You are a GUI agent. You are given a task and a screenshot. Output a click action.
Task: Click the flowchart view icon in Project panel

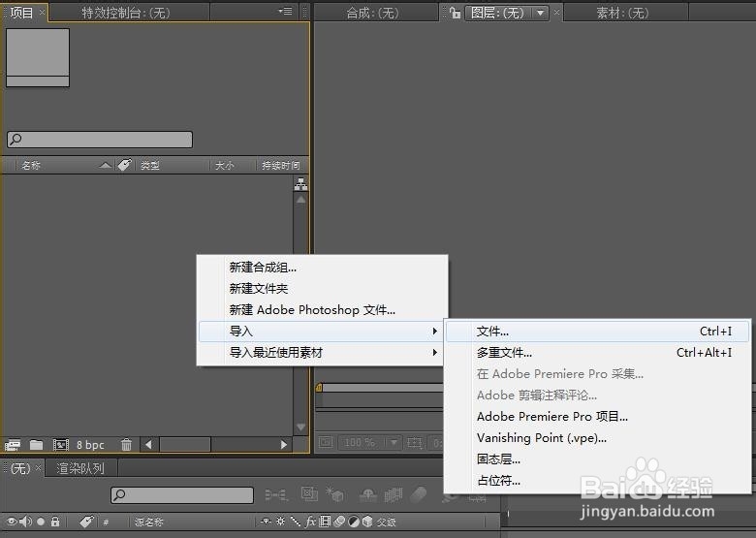point(300,184)
